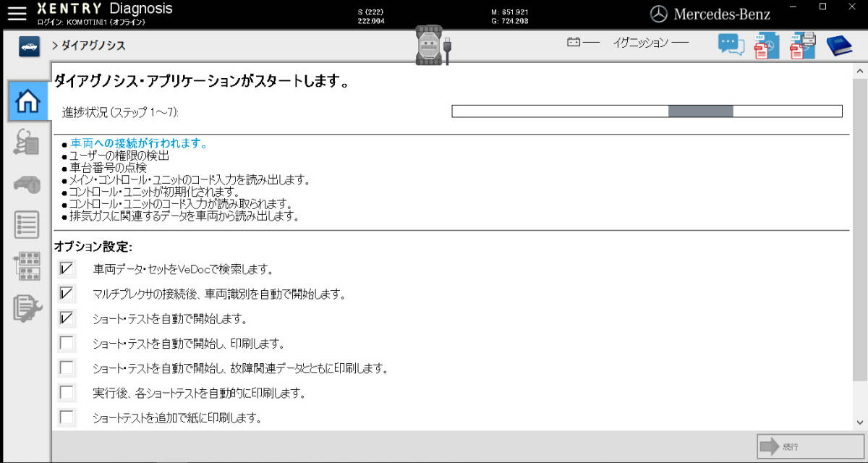Click the ダイアグノシス breadcrumb

(x=93, y=46)
